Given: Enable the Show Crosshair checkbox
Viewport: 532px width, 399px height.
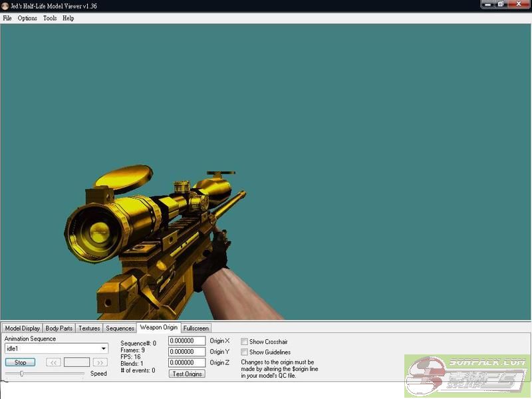Looking at the screenshot, I should [244, 342].
